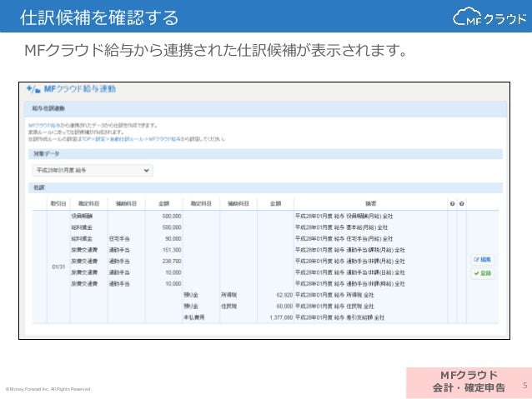This screenshot has width=532, height=399.
Task: Click the Money Forward copyright footer text
Action: point(48,389)
